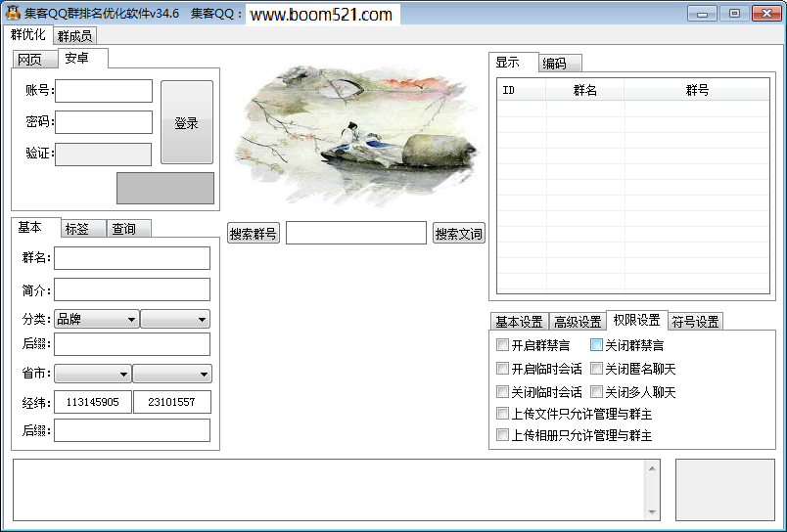Open the 查询 tab
The height and width of the screenshot is (532, 787).
pyautogui.click(x=128, y=229)
